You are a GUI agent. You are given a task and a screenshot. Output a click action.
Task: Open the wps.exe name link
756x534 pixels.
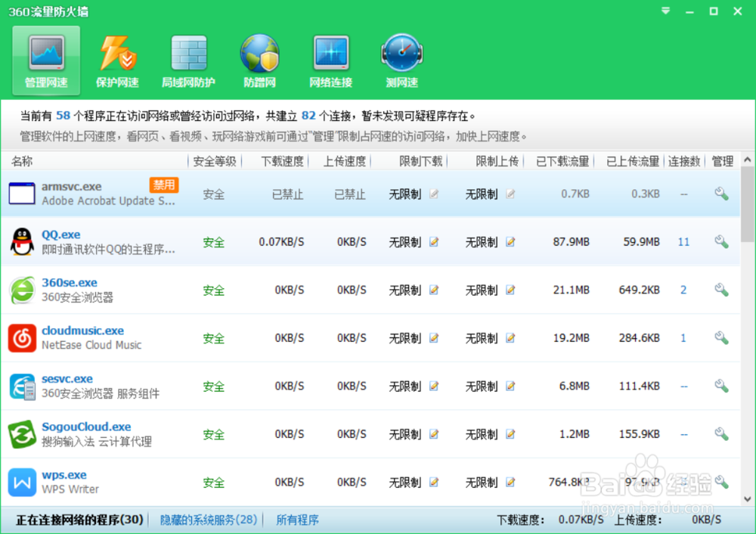64,475
